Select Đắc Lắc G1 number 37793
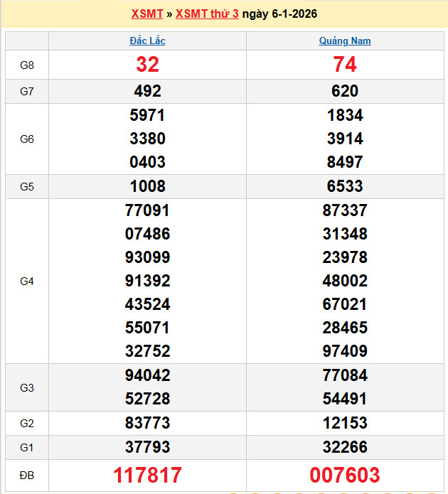The image size is (448, 494). (x=148, y=447)
